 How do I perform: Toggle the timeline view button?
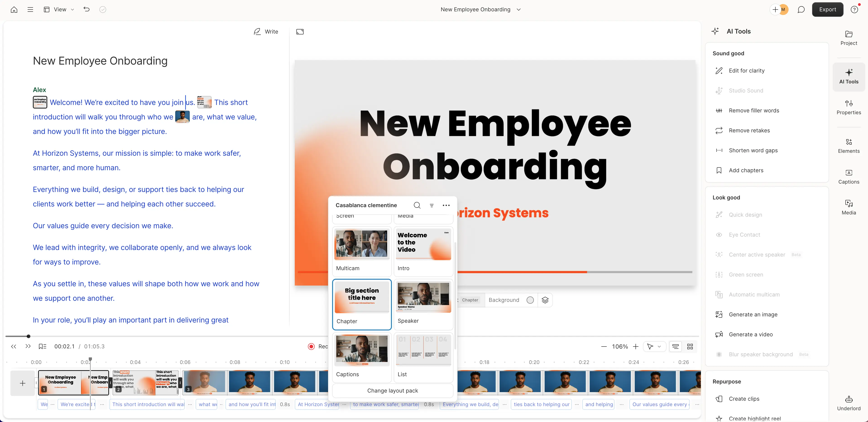tap(675, 347)
